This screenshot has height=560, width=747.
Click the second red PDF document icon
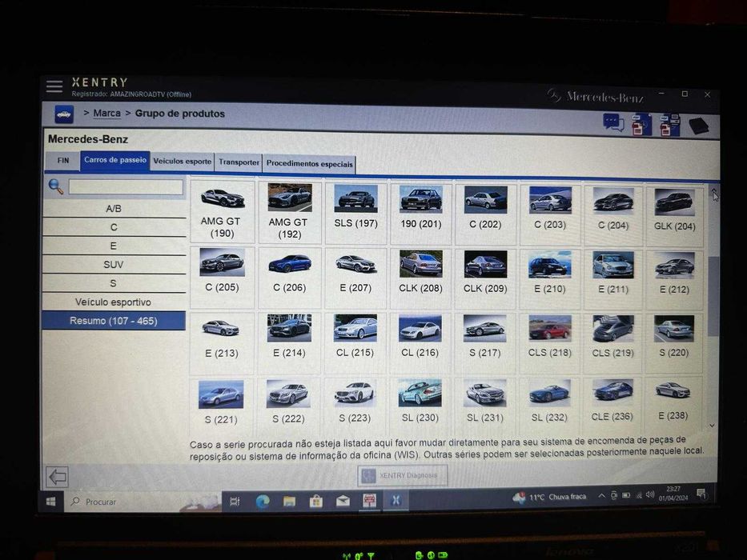(669, 125)
